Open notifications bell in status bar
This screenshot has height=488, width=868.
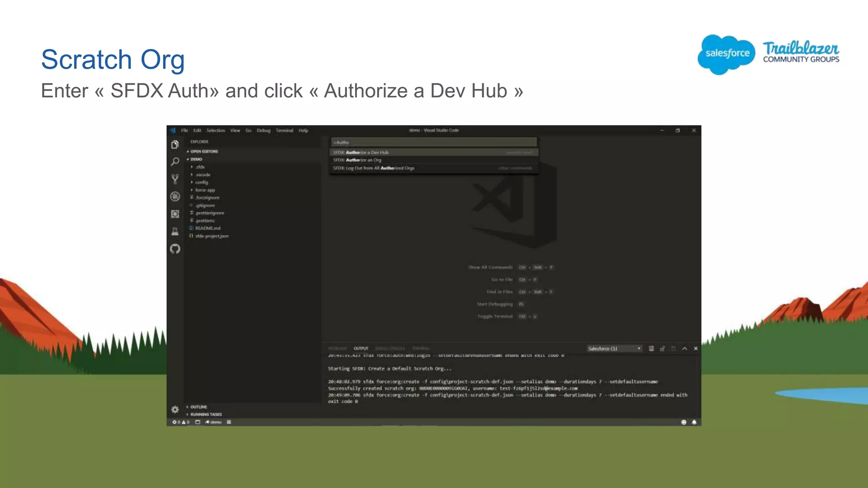tap(694, 422)
